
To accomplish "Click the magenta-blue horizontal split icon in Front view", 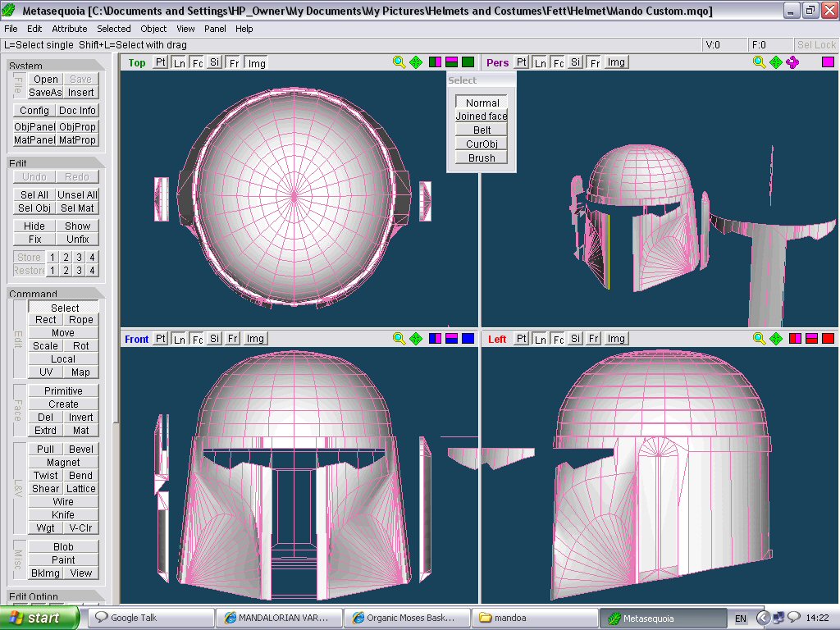I will tap(452, 339).
